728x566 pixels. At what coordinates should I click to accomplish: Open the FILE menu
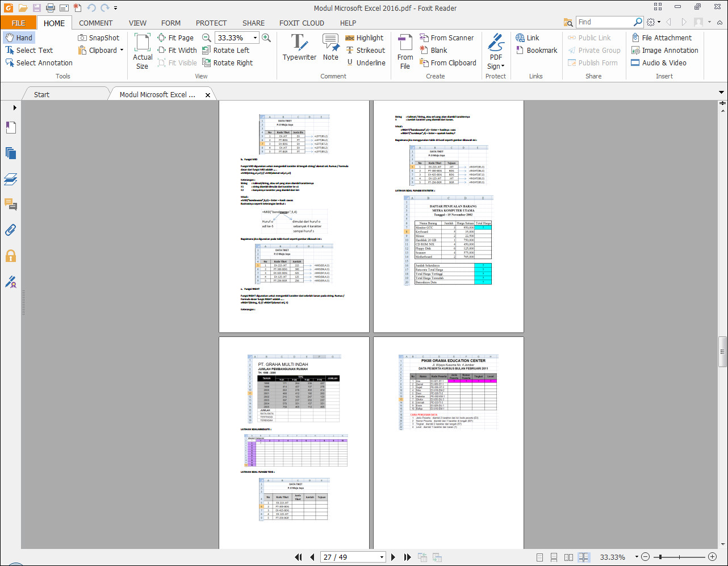point(18,23)
